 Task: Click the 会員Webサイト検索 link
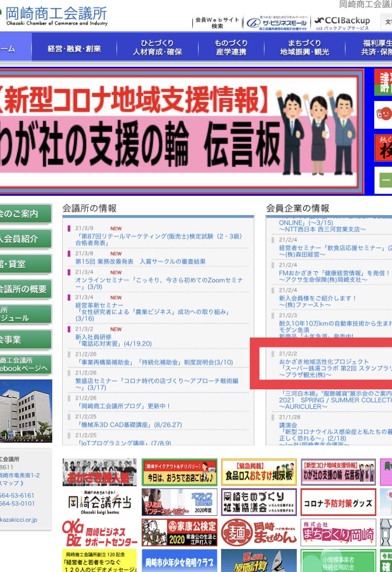click(217, 23)
